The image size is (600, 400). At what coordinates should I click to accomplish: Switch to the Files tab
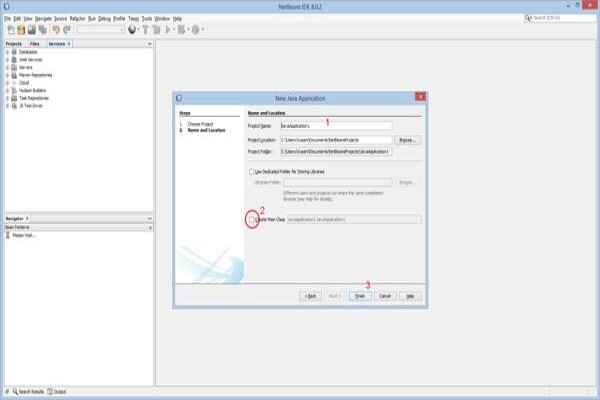pos(35,44)
